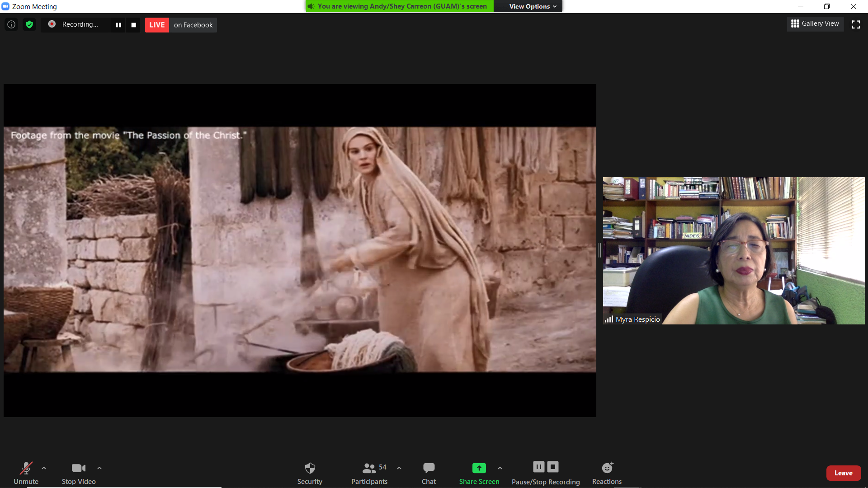Expand share options arrow beside Share Screen
868x488 pixels.
(500, 468)
